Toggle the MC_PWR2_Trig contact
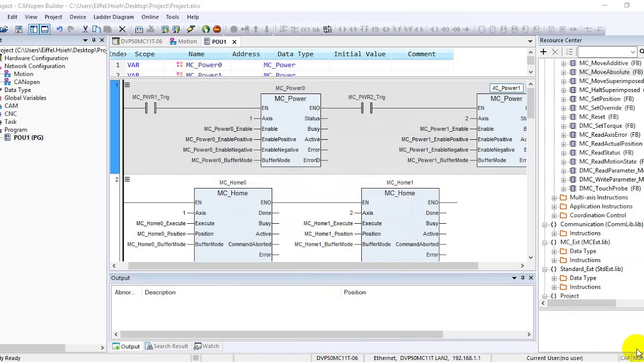This screenshot has width=644, height=362. pyautogui.click(x=367, y=108)
